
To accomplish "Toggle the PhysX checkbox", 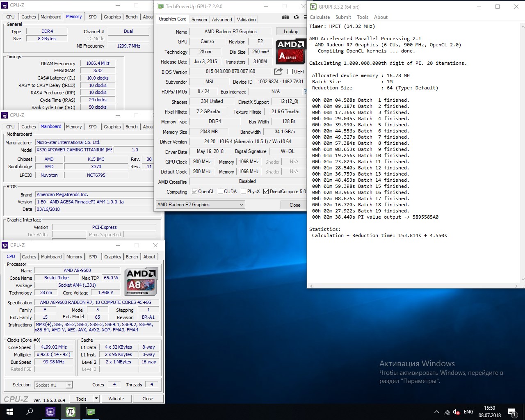I will tap(244, 192).
